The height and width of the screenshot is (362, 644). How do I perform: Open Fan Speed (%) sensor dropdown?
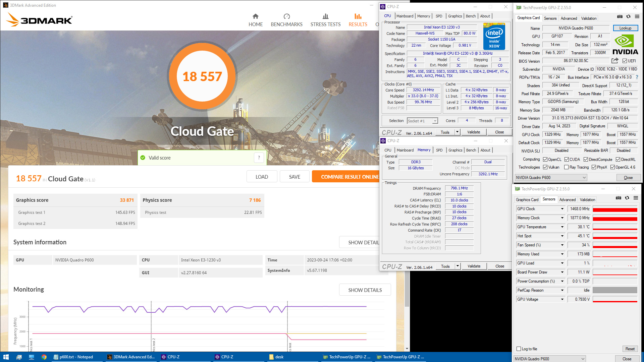(562, 245)
